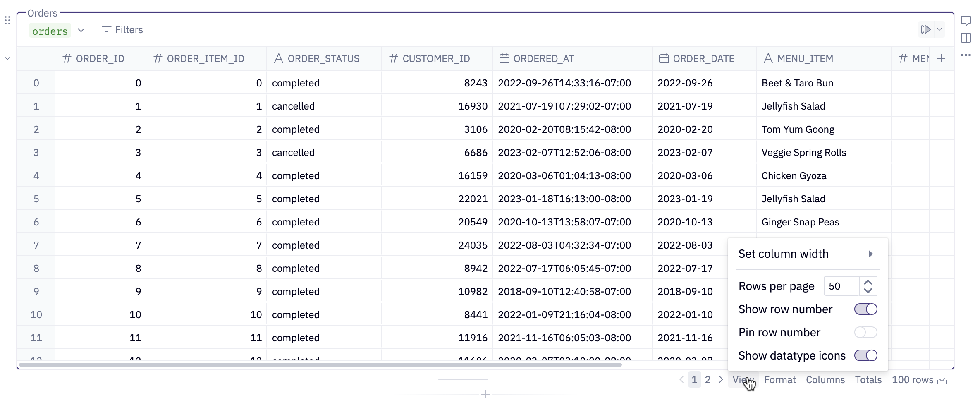Click the run cell play icon
Image resolution: width=980 pixels, height=398 pixels.
[x=926, y=29]
